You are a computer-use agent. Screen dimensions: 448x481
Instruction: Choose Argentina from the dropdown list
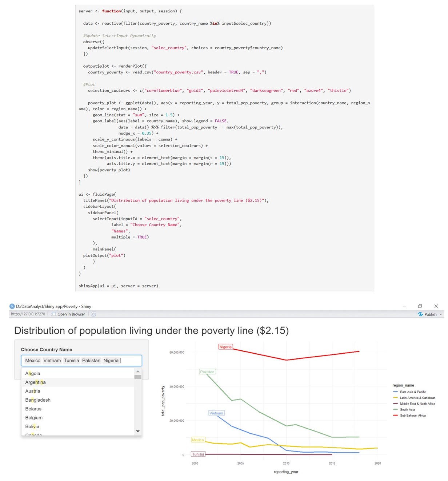(x=35, y=382)
